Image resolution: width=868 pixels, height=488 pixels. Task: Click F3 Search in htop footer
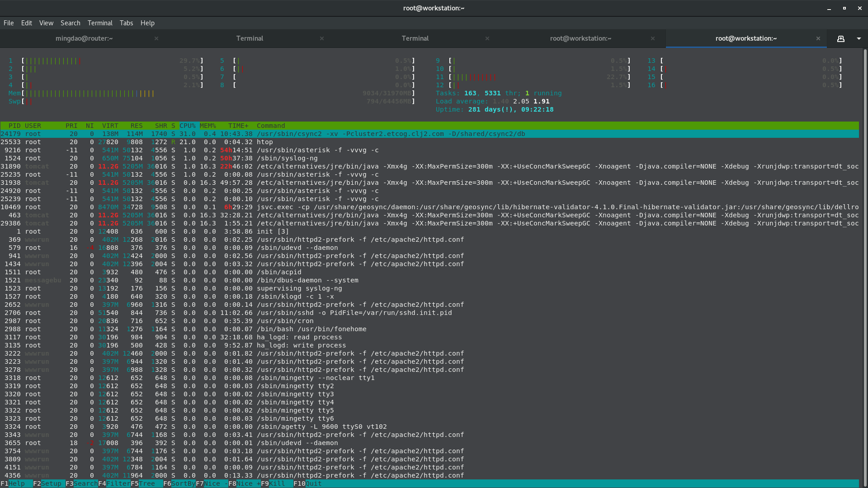click(x=82, y=483)
